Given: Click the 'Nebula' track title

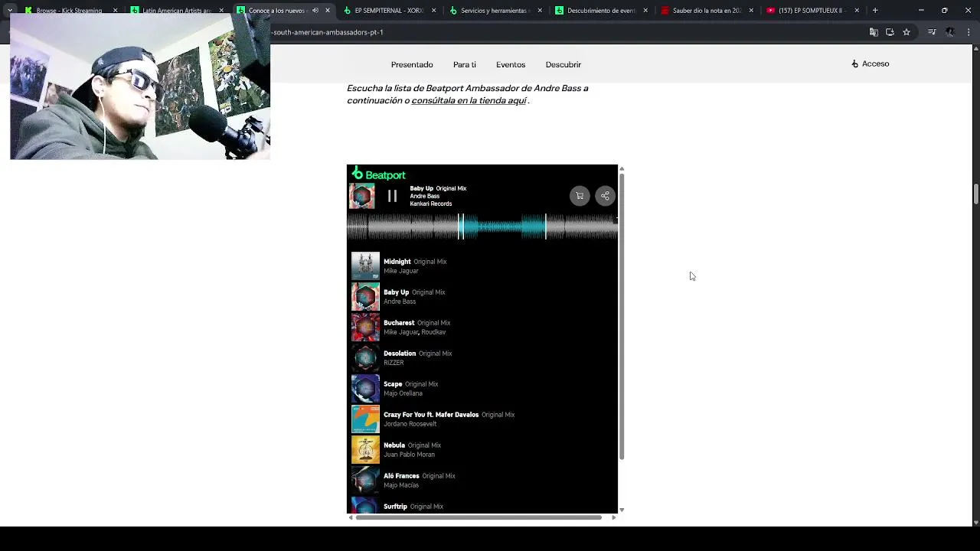Looking at the screenshot, I should tap(394, 445).
